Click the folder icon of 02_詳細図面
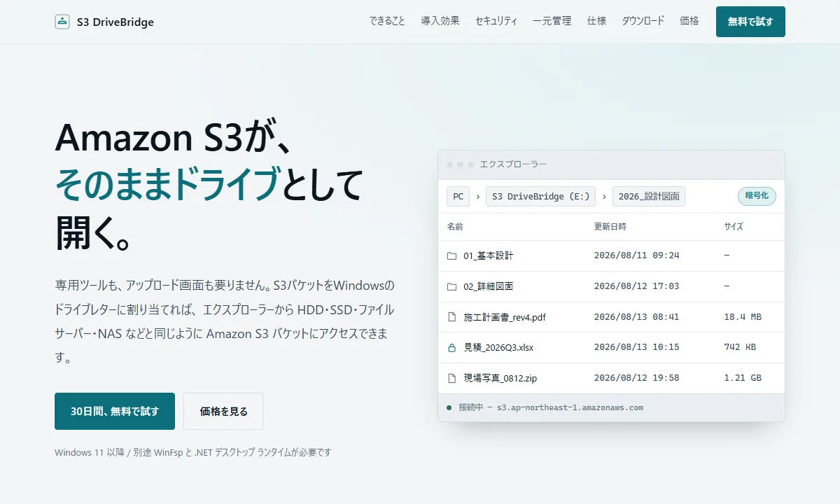Image resolution: width=840 pixels, height=504 pixels. [x=451, y=286]
